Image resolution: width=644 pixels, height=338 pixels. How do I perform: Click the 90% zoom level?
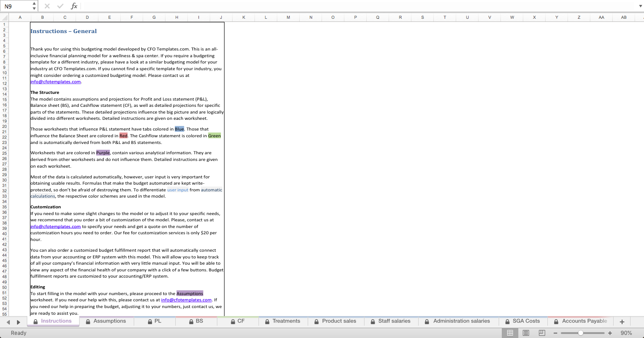click(626, 333)
